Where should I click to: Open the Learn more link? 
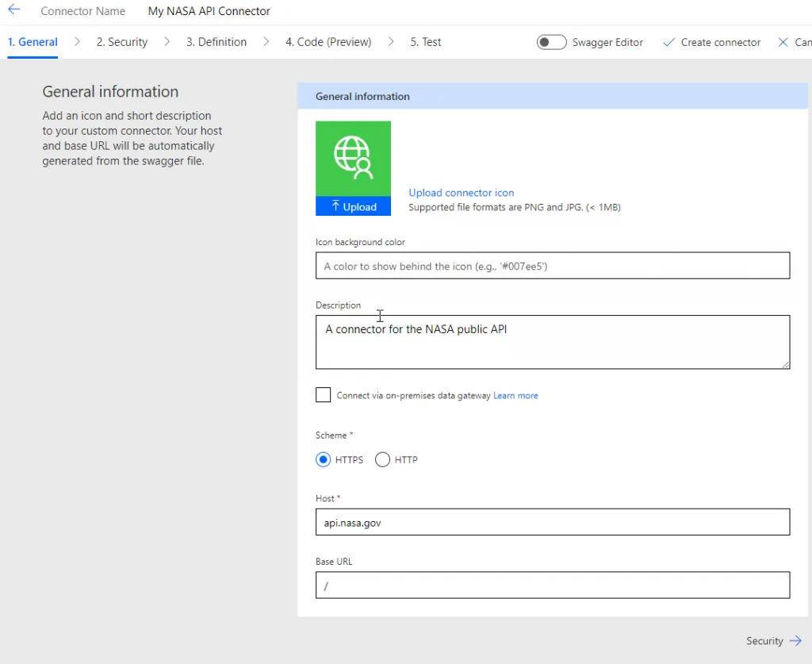[515, 395]
